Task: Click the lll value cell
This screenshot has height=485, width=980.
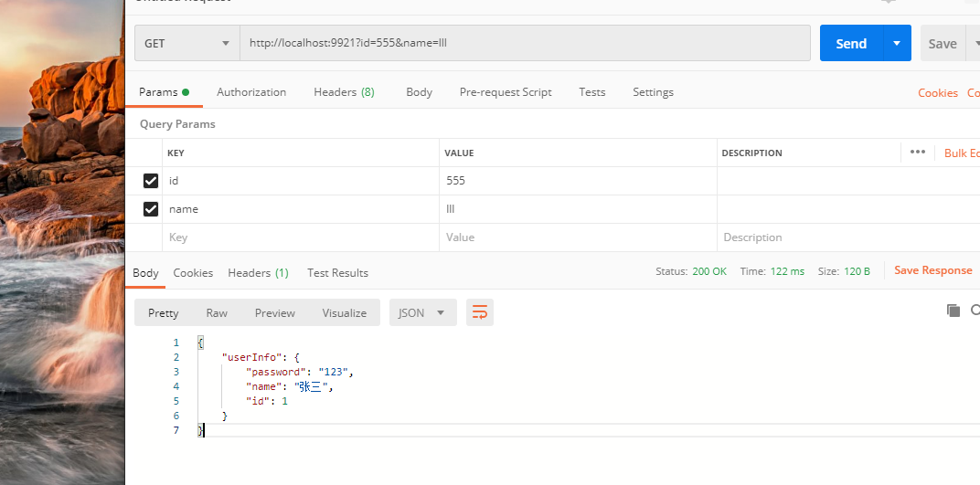Action: tap(578, 209)
